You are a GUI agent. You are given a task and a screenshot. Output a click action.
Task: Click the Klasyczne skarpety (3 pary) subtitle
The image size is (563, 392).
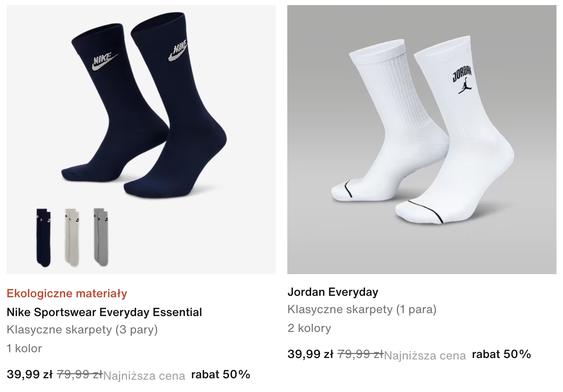coord(82,330)
